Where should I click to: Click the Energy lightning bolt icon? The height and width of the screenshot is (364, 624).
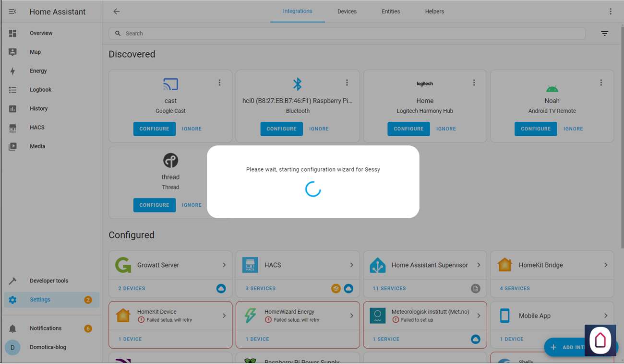pyautogui.click(x=12, y=71)
